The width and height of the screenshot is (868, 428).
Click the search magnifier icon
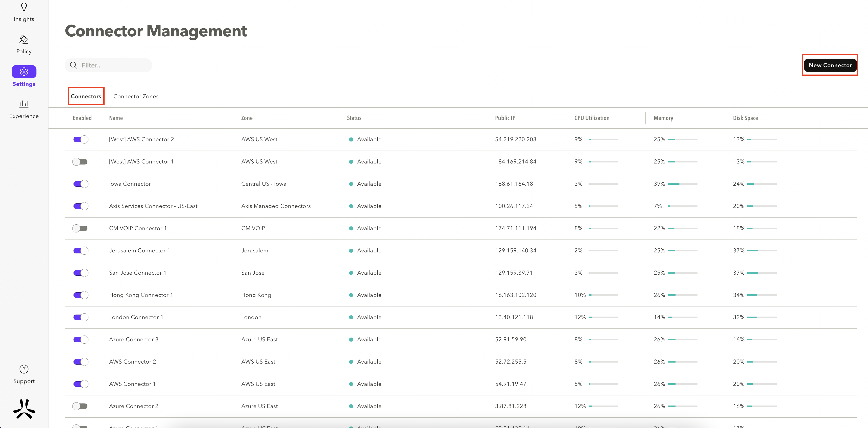tap(74, 65)
